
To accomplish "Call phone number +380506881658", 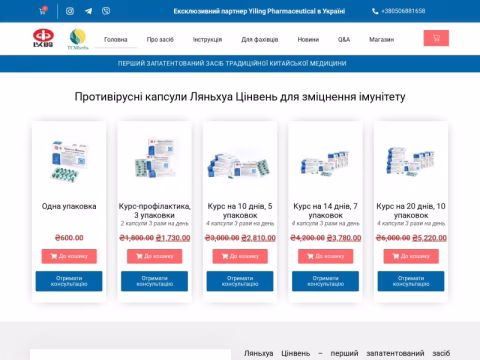I will tap(399, 11).
